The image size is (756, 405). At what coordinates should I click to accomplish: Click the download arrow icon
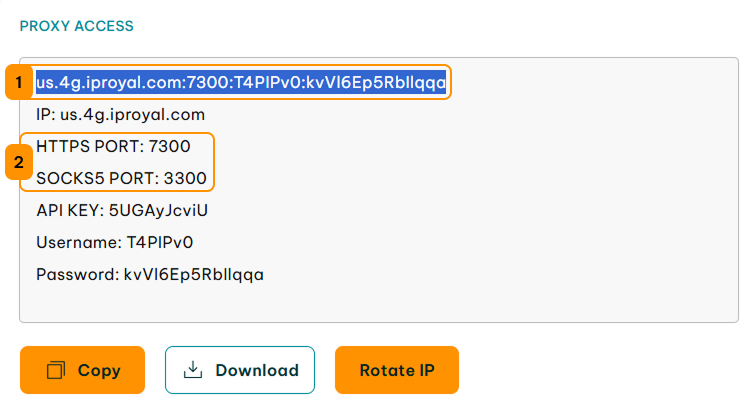coord(193,370)
